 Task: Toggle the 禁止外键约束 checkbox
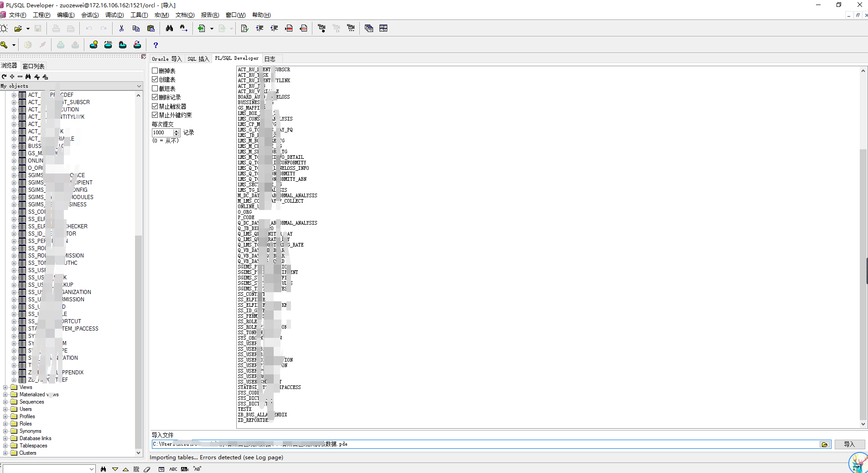155,115
